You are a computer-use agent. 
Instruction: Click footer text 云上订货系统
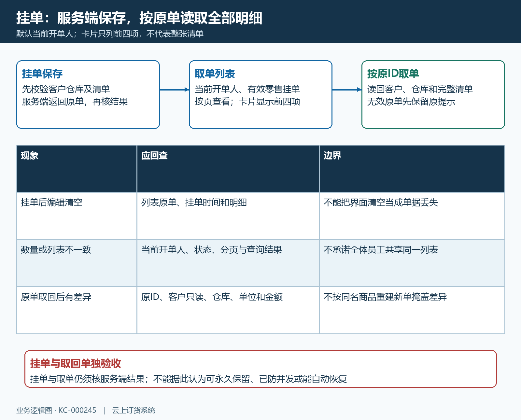coord(134,410)
